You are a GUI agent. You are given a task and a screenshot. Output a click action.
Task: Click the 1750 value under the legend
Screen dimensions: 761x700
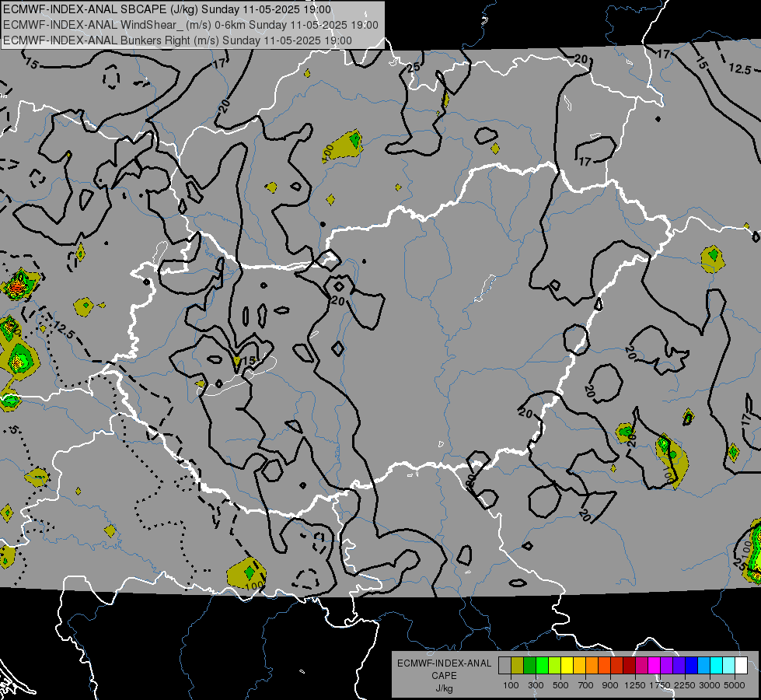660,685
